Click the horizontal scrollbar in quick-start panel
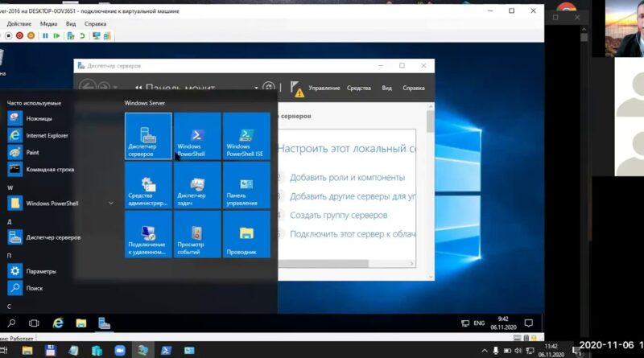 (324, 264)
